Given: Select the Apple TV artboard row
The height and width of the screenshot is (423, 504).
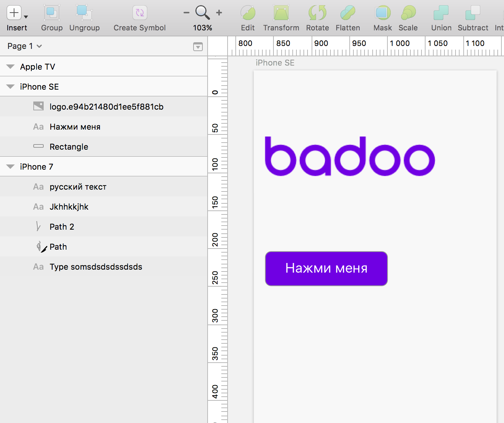Looking at the screenshot, I should (104, 67).
